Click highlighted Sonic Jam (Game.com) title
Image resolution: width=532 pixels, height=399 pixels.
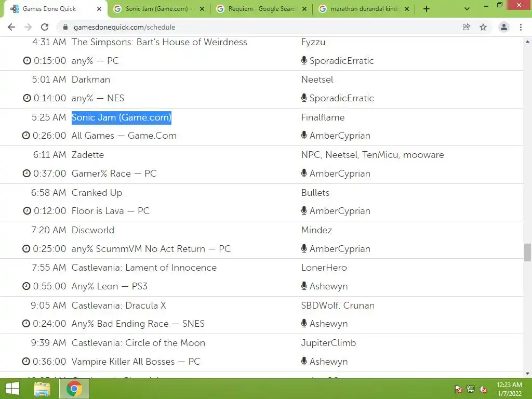122,117
